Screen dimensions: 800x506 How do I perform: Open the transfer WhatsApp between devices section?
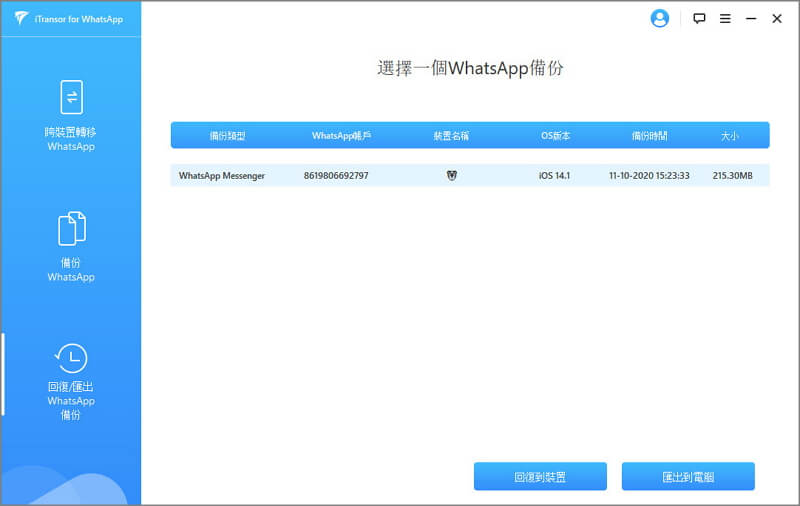pyautogui.click(x=70, y=98)
